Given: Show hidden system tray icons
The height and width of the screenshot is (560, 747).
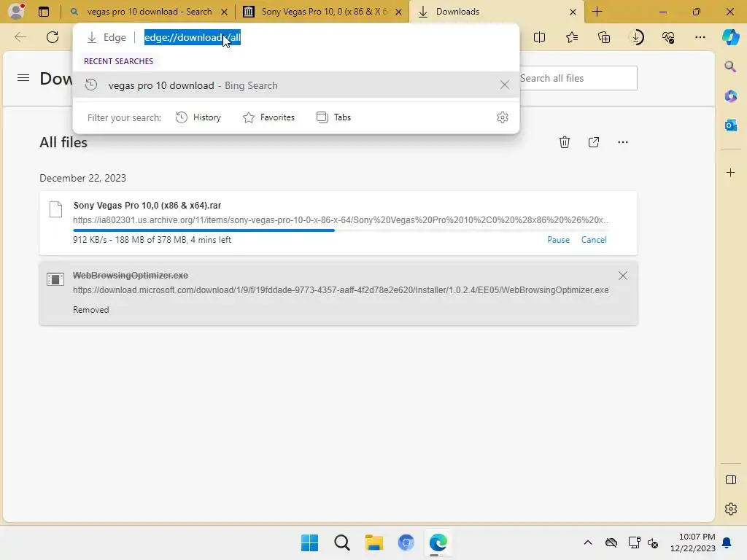Looking at the screenshot, I should pyautogui.click(x=588, y=542).
